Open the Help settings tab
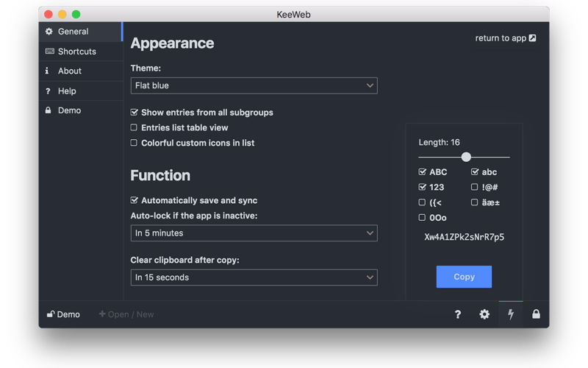Image resolution: width=588 pixels, height=368 pixels. (x=81, y=91)
